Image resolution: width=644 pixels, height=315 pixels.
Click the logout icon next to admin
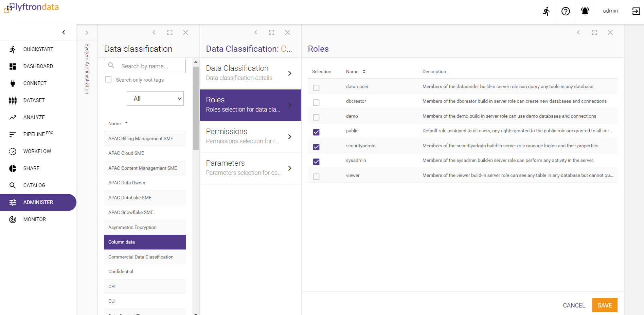pos(636,11)
